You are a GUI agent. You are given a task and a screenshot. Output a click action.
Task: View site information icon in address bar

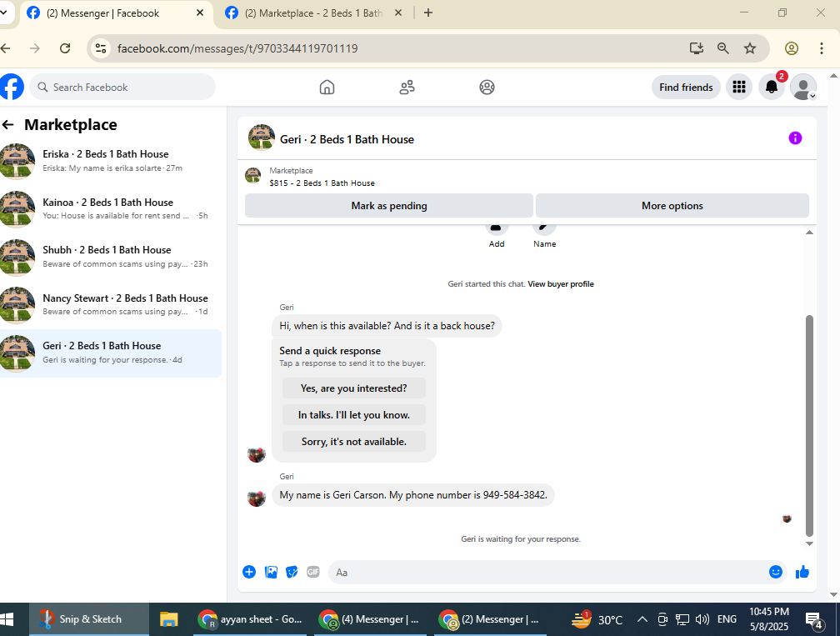pyautogui.click(x=101, y=48)
